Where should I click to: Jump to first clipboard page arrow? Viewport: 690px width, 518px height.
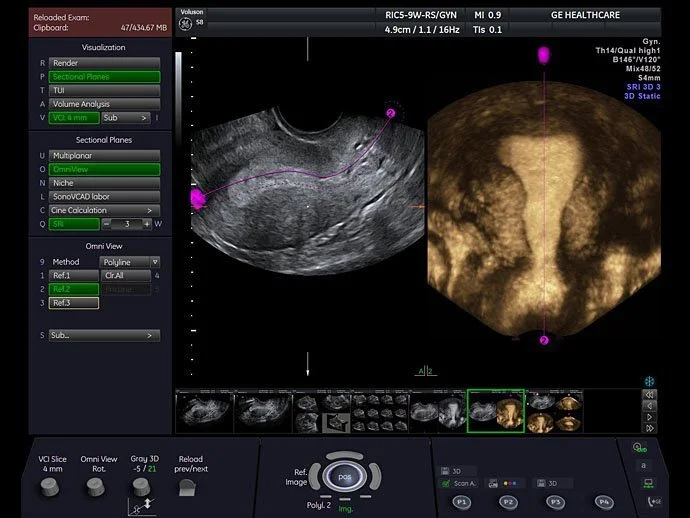(x=650, y=394)
